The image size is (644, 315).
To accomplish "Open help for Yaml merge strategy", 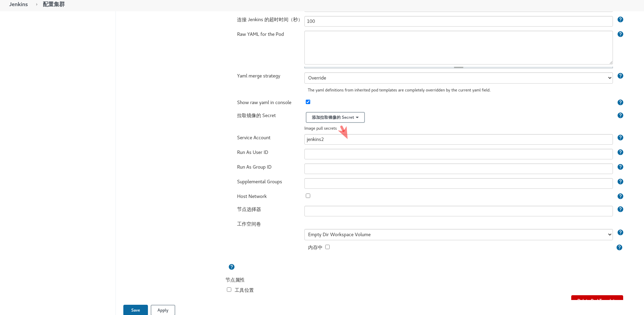I will (x=620, y=75).
